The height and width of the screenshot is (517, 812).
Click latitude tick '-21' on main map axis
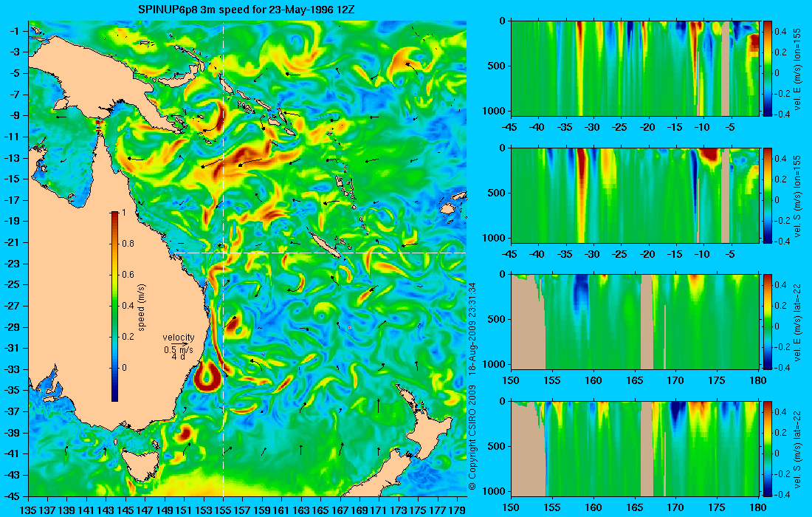pos(15,242)
